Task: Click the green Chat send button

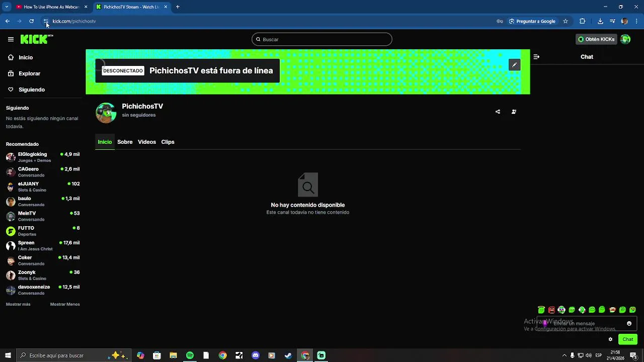Action: pos(628,339)
